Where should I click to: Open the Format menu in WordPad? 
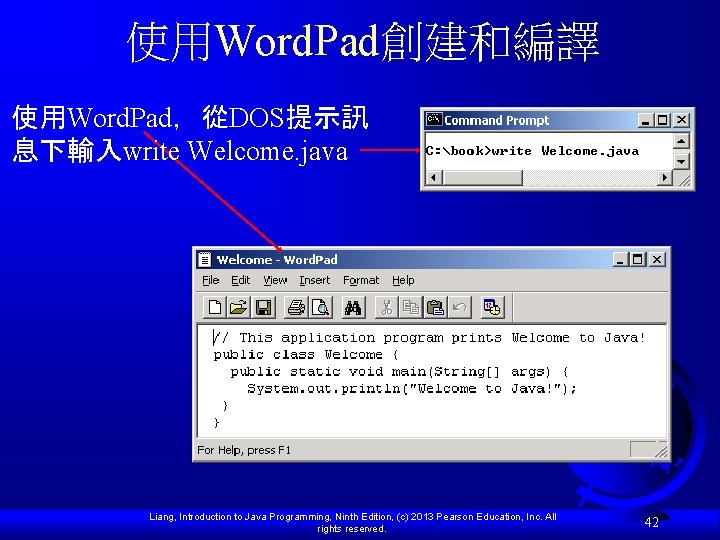(x=361, y=280)
